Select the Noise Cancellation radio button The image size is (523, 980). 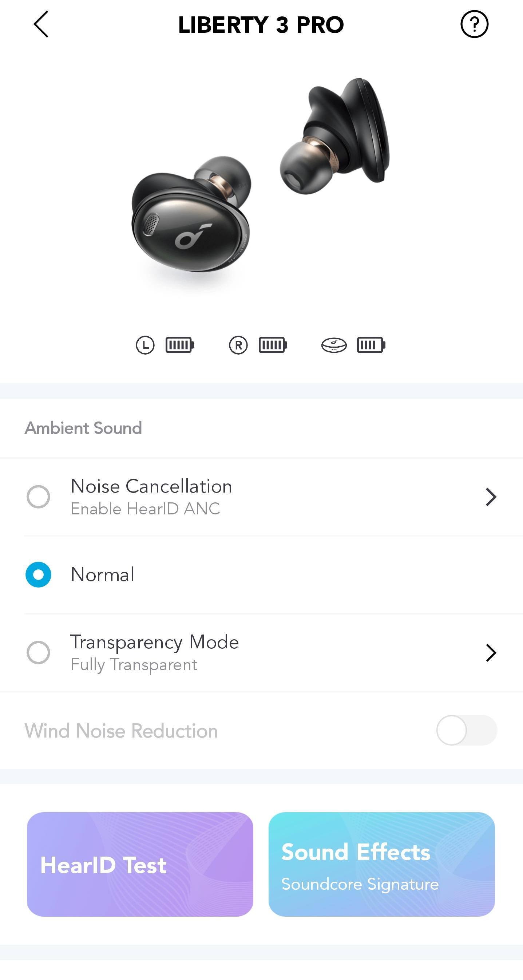pyautogui.click(x=39, y=497)
